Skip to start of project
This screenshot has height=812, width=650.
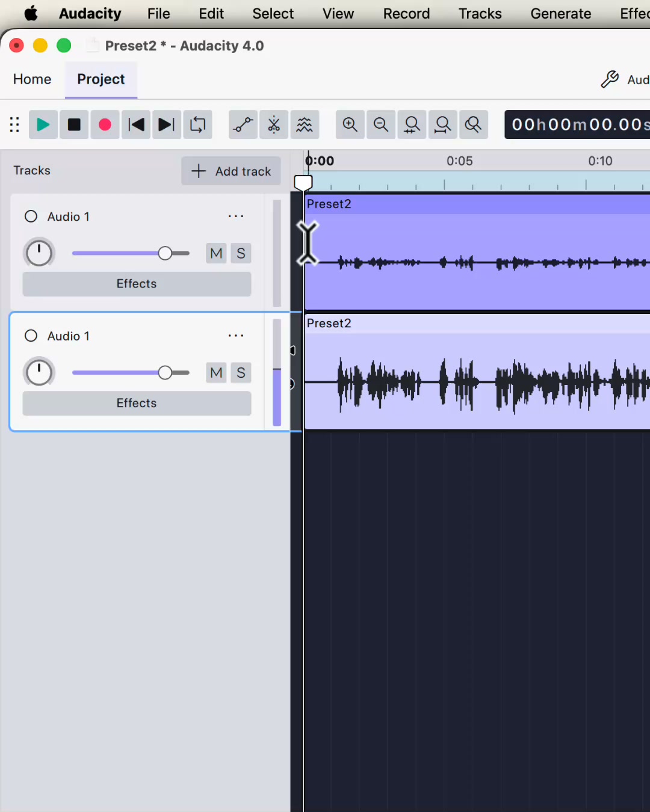pyautogui.click(x=136, y=125)
